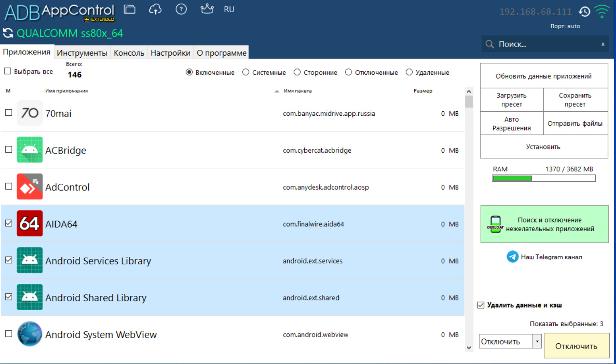Open the Инструменты tab
This screenshot has height=364, width=616.
82,53
